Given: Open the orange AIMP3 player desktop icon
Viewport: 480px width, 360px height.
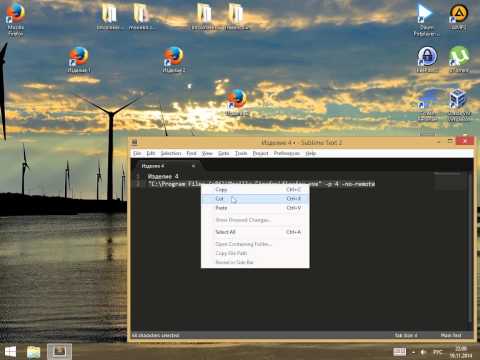Looking at the screenshot, I should click(459, 17).
